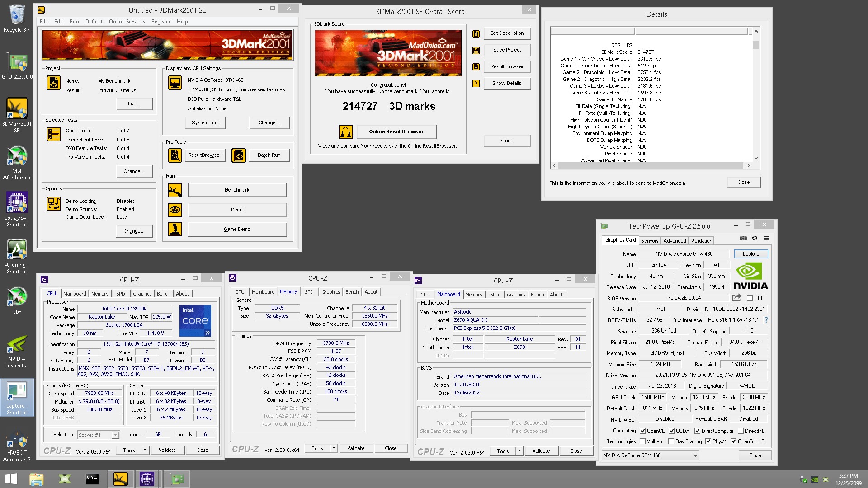Toggle the OpenGL 4.6 checkbox
This screenshot has height=488, width=868.
pyautogui.click(x=733, y=441)
